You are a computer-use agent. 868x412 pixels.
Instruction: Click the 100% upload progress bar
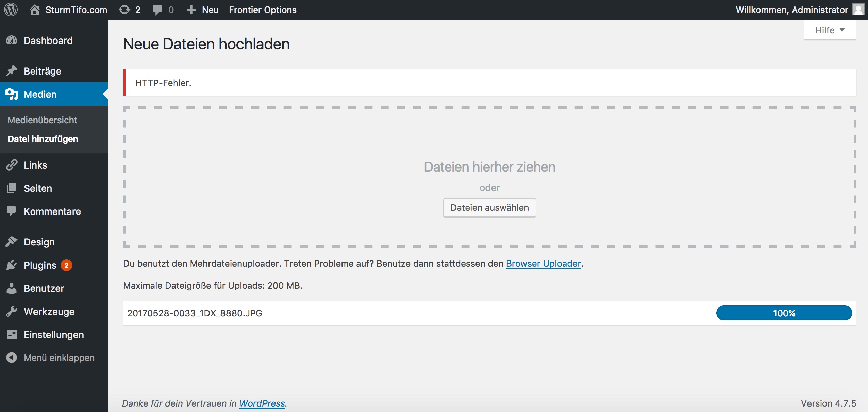click(x=784, y=313)
